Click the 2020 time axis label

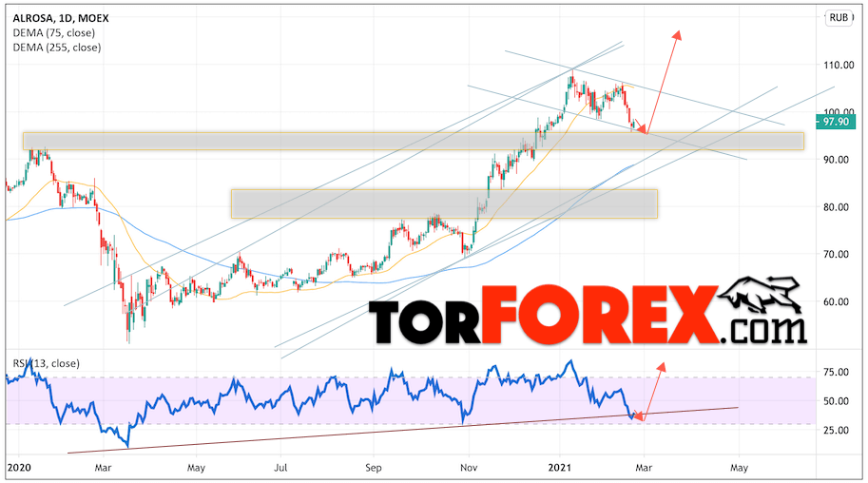coord(19,468)
